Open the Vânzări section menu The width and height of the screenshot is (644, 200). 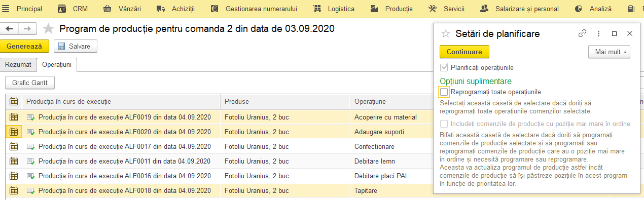click(122, 9)
